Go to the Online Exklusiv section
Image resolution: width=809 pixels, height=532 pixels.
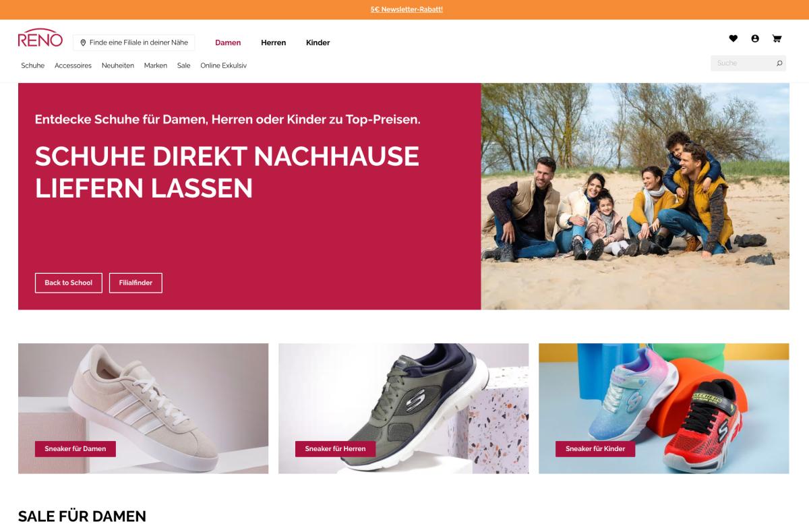(x=224, y=65)
